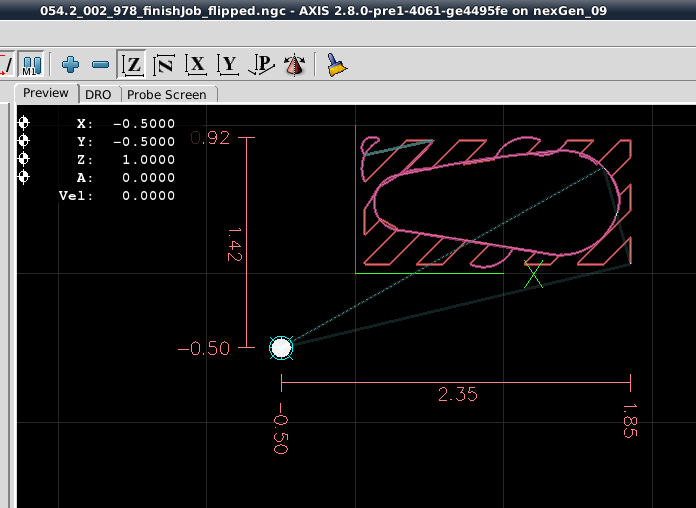Screen dimensions: 696x508
Task: Toggle optional pause M1 button
Action: click(x=31, y=65)
